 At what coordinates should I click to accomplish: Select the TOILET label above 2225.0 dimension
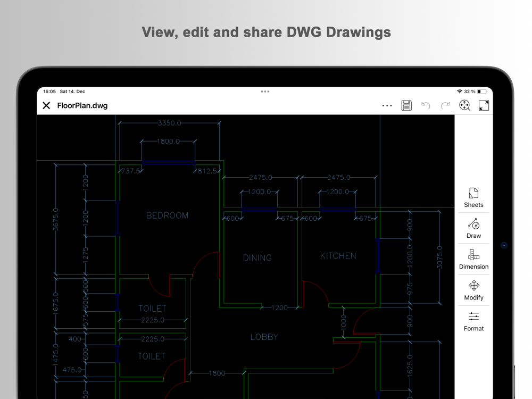(152, 309)
